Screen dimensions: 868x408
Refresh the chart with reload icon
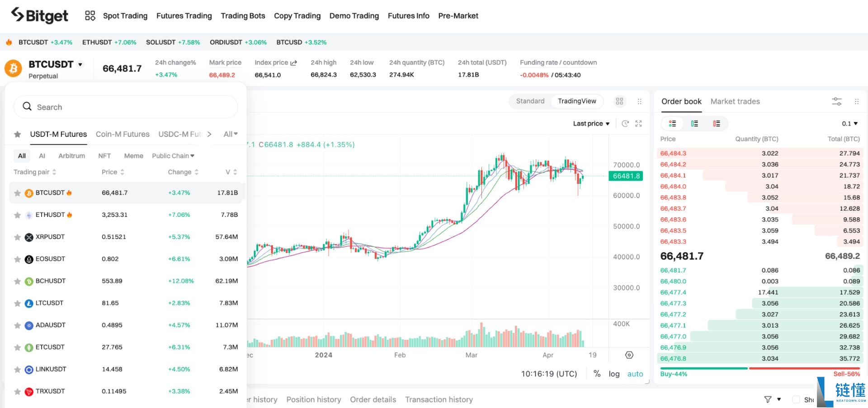[625, 123]
